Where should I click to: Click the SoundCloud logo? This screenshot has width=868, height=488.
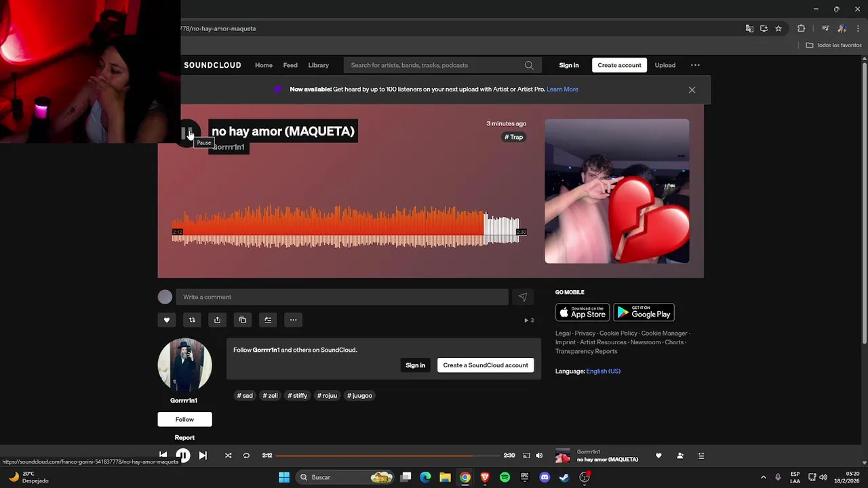point(212,65)
